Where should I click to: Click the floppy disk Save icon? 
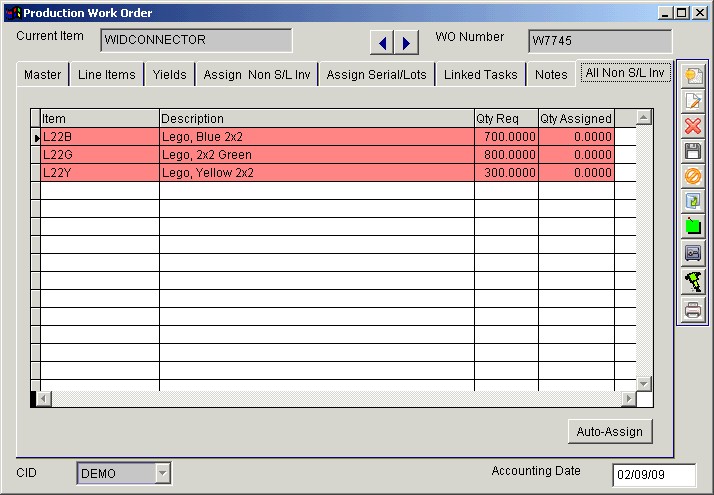tap(692, 151)
